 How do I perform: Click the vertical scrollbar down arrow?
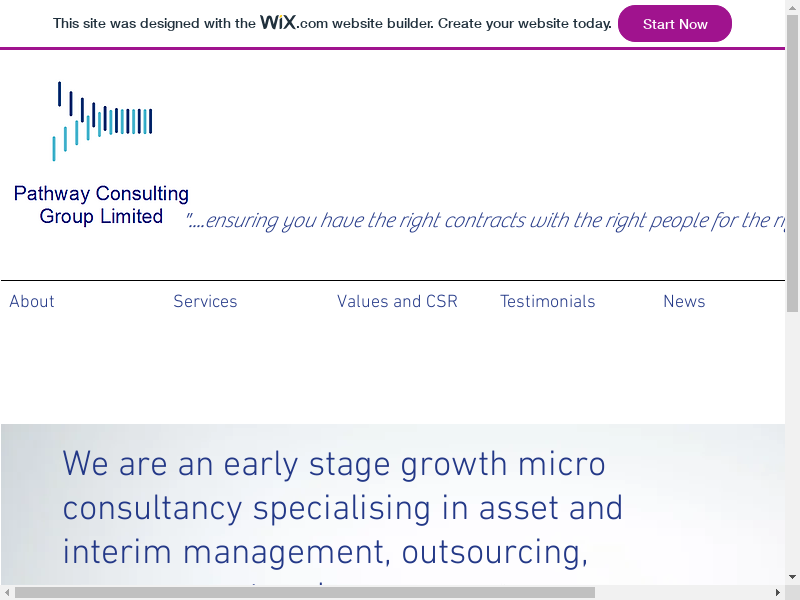pos(792,577)
